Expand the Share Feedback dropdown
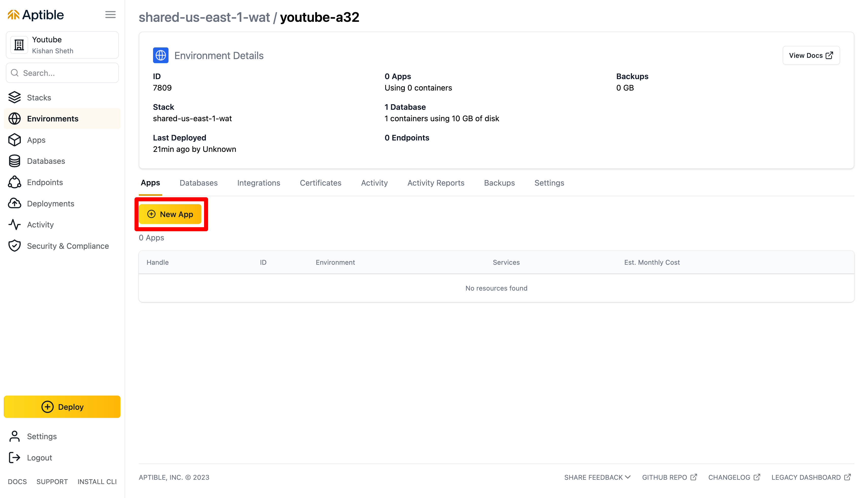The height and width of the screenshot is (498, 868). [x=597, y=477]
